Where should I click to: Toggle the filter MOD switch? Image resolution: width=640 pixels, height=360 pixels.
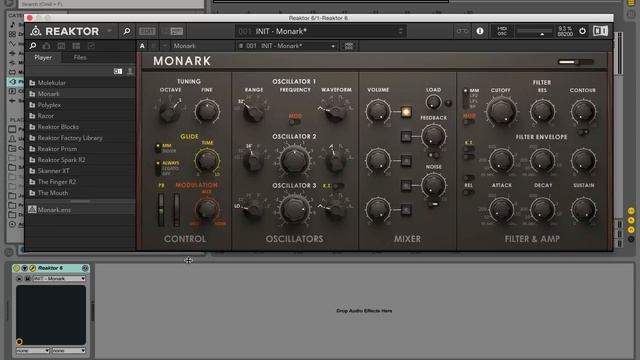[x=469, y=122]
